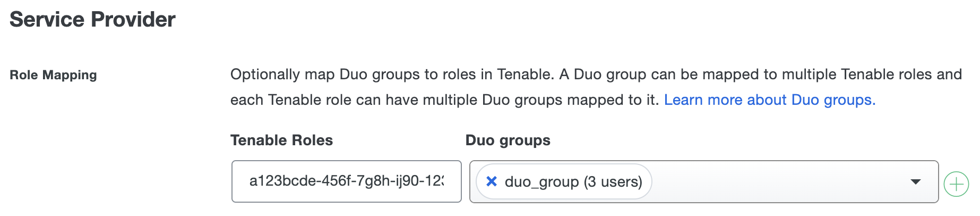Image resolution: width=980 pixels, height=216 pixels.
Task: Click the Duo groups column label
Action: tap(508, 140)
